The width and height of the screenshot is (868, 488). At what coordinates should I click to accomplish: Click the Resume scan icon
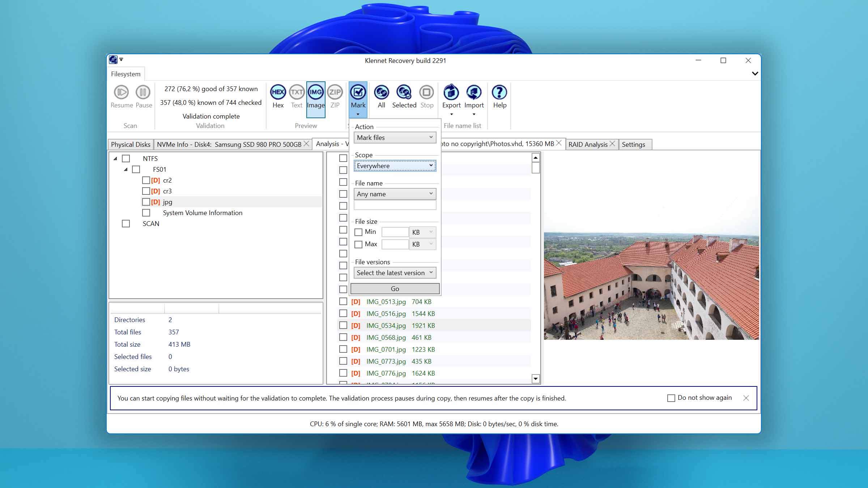point(122,92)
